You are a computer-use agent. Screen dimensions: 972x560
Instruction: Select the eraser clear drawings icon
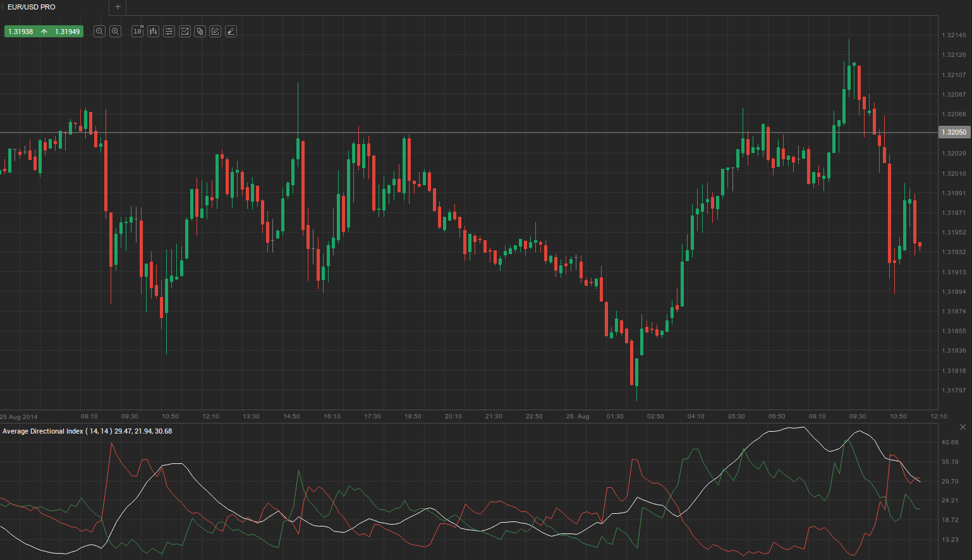tap(231, 31)
